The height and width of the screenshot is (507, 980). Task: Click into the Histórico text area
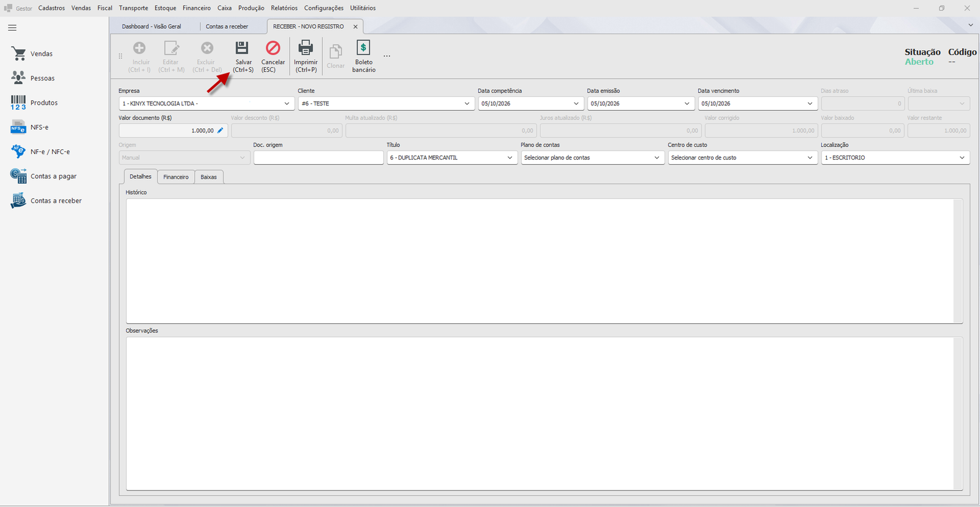click(x=545, y=261)
